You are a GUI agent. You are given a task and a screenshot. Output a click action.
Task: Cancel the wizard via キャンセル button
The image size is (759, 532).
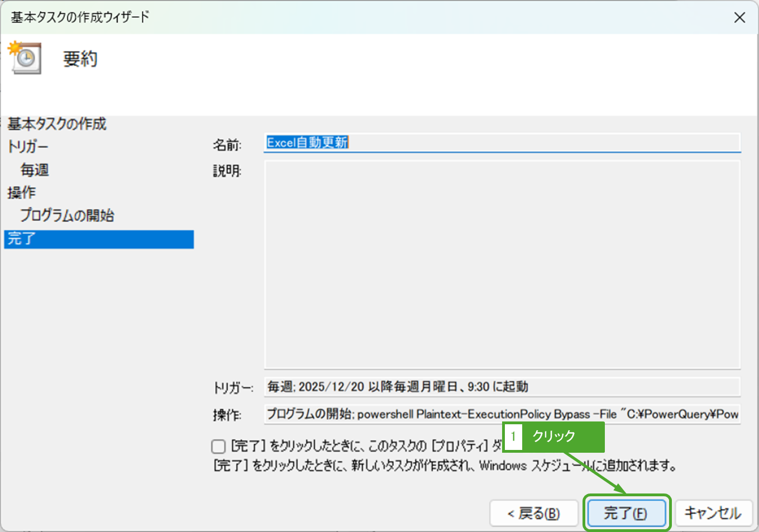pyautogui.click(x=713, y=512)
